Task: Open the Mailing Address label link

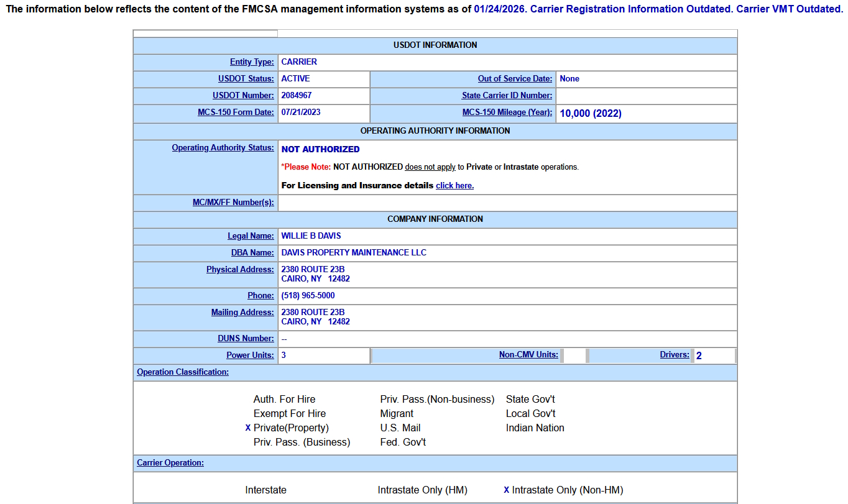Action: click(242, 313)
